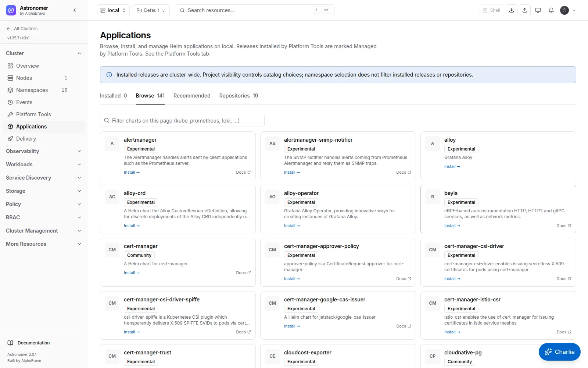Collapse the Cluster section
The width and height of the screenshot is (588, 368).
tap(44, 53)
